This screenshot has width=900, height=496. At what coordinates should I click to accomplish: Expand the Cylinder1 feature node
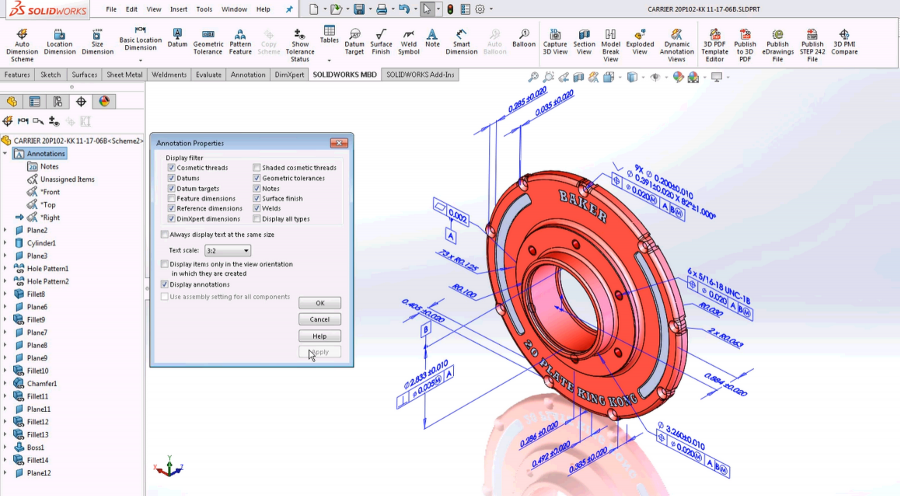[x=5, y=243]
